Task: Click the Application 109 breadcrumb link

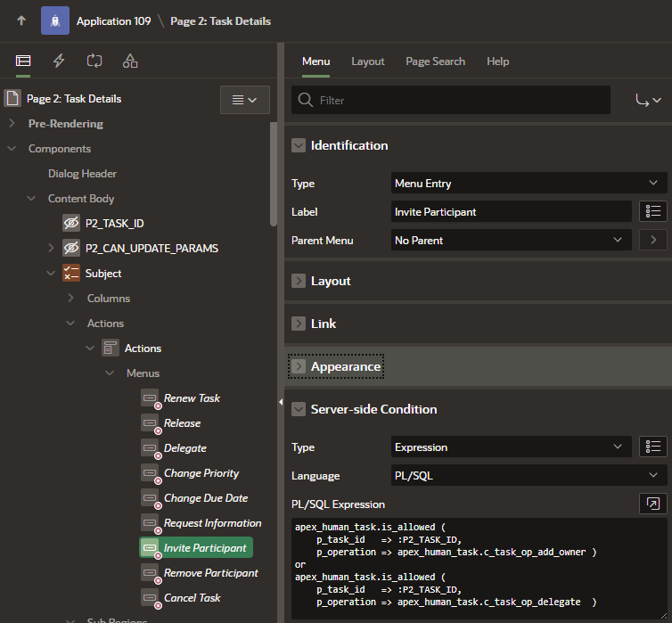Action: coord(113,20)
